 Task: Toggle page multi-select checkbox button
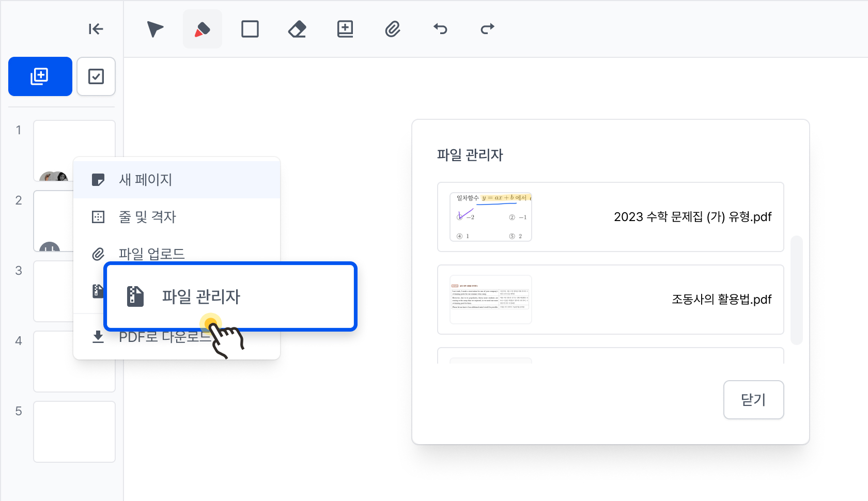pyautogui.click(x=96, y=76)
